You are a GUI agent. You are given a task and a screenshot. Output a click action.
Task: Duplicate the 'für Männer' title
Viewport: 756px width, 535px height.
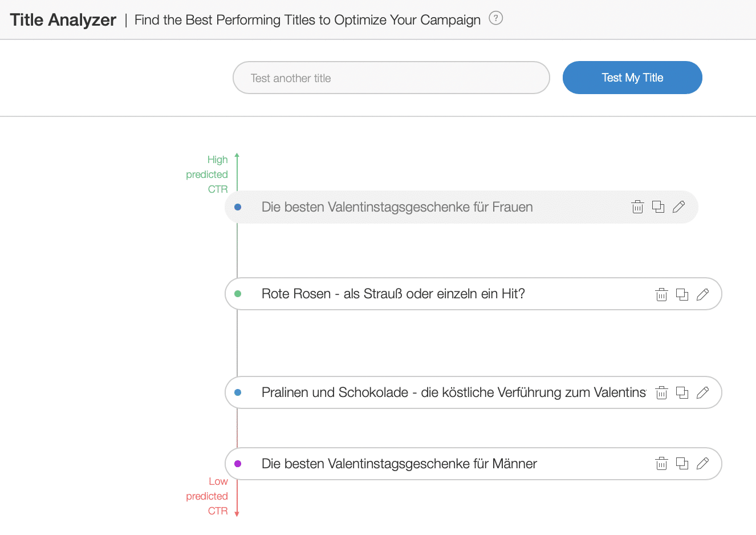pyautogui.click(x=682, y=464)
